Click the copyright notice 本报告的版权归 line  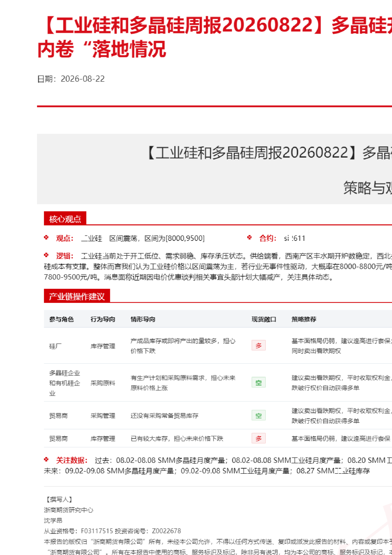click(218, 541)
